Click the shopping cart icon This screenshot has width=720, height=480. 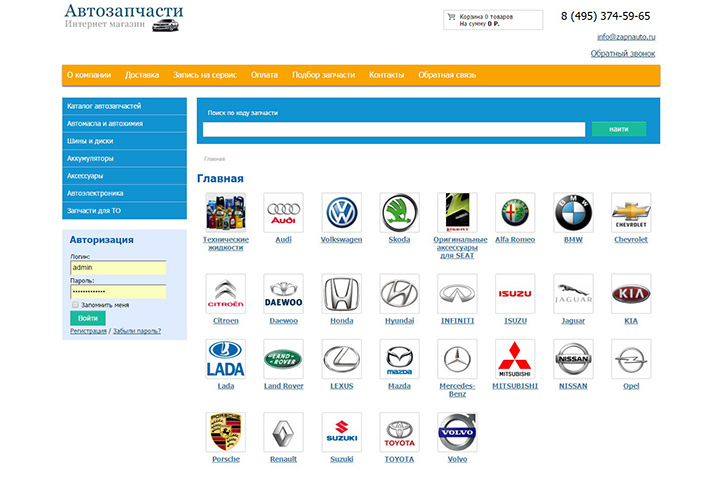[x=451, y=17]
